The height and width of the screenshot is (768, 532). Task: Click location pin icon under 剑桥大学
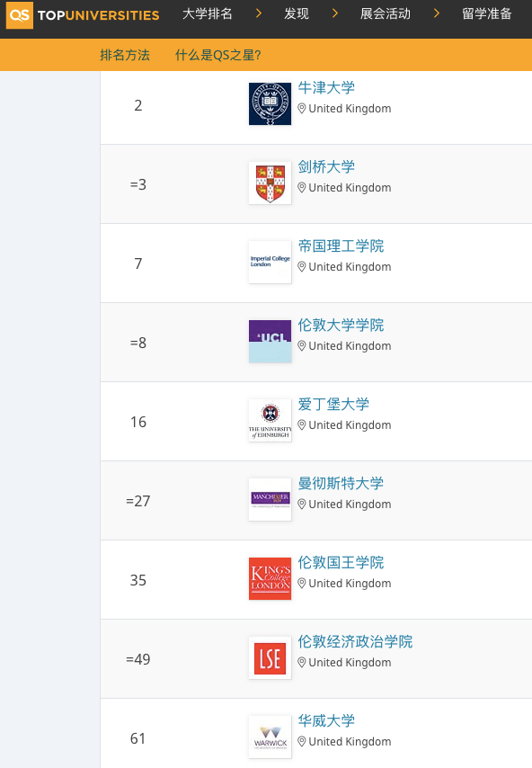tap(302, 188)
